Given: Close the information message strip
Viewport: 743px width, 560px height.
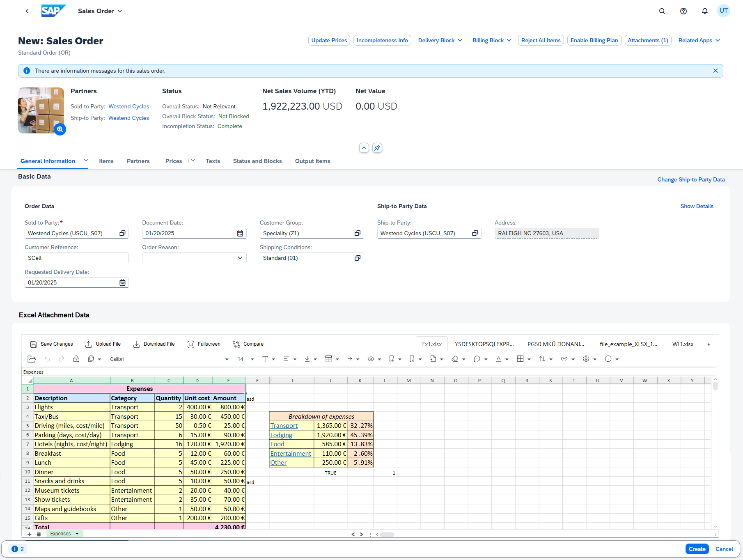Looking at the screenshot, I should click(715, 71).
